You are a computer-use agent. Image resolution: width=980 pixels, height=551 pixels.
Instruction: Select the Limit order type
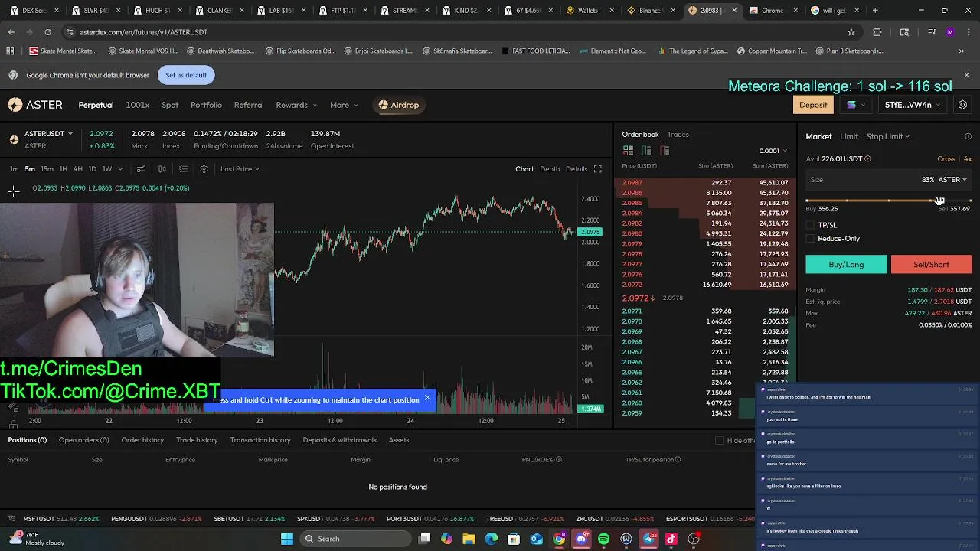(849, 136)
